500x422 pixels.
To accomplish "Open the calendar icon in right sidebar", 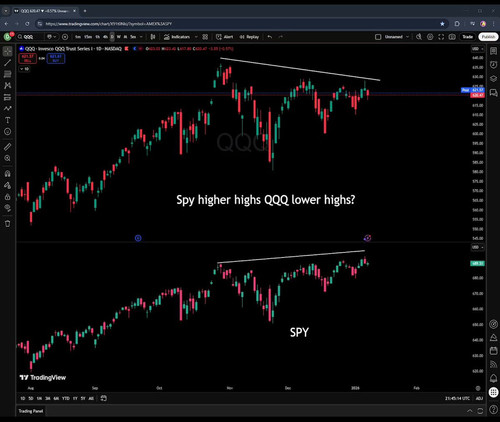I will pyautogui.click(x=493, y=351).
